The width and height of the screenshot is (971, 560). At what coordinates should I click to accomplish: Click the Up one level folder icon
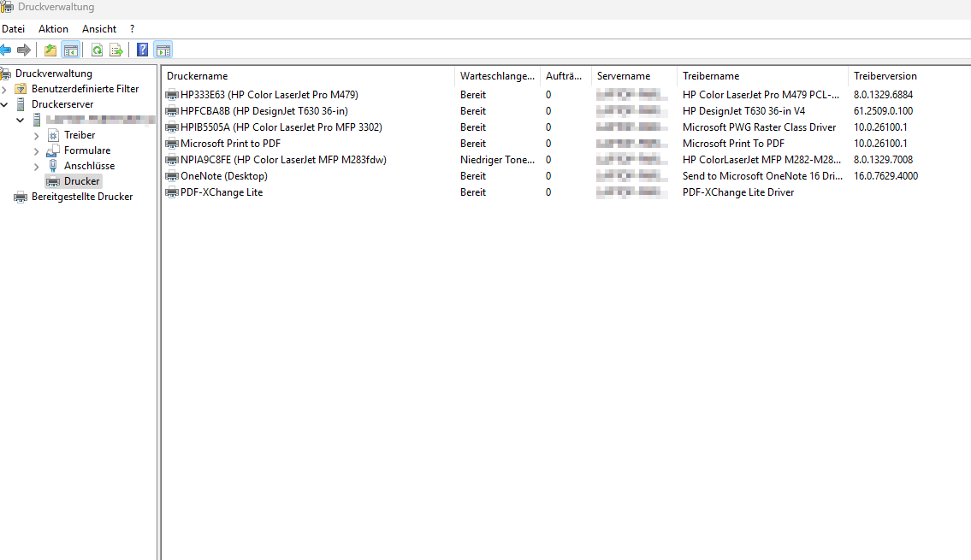pyautogui.click(x=50, y=50)
